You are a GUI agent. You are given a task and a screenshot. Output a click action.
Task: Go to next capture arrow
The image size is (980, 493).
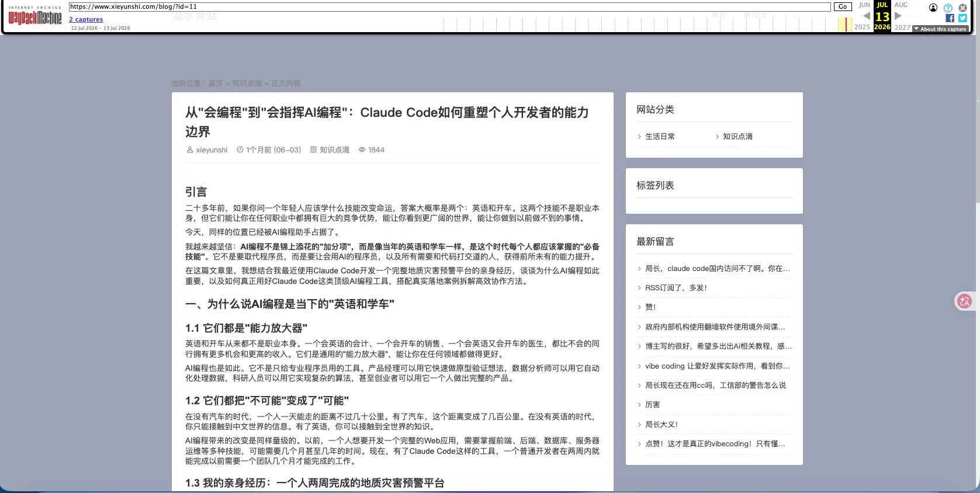[x=898, y=16]
